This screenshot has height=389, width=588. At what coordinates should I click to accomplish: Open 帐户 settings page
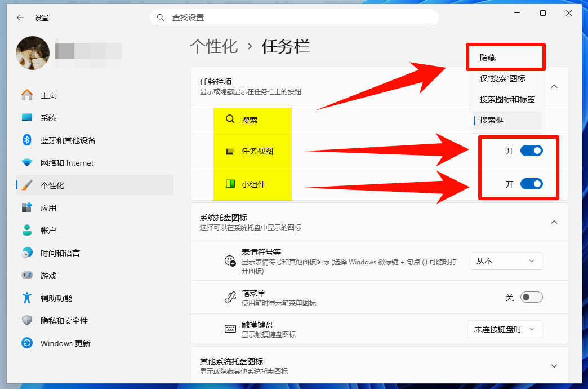pos(95,230)
